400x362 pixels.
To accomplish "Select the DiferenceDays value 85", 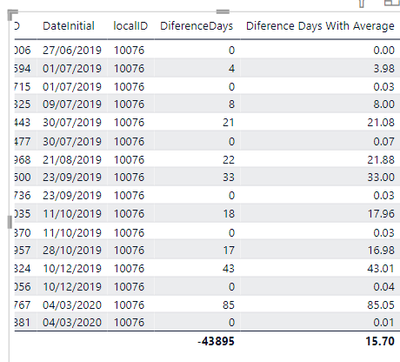I will pos(228,305).
